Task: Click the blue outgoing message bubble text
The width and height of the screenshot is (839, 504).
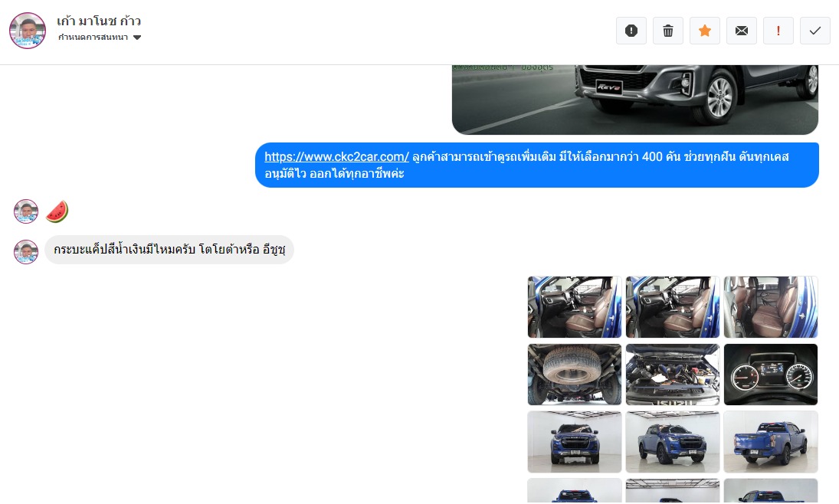Action: [x=536, y=165]
